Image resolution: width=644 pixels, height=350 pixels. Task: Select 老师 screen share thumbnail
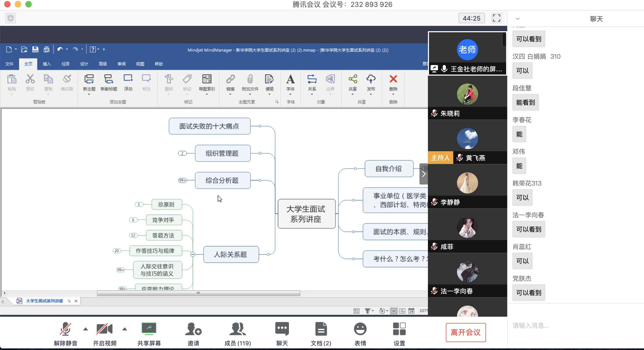(x=467, y=53)
